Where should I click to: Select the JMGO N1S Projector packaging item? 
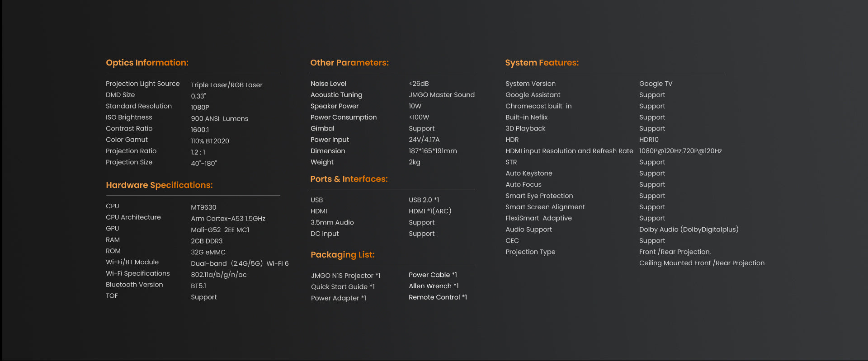(345, 276)
